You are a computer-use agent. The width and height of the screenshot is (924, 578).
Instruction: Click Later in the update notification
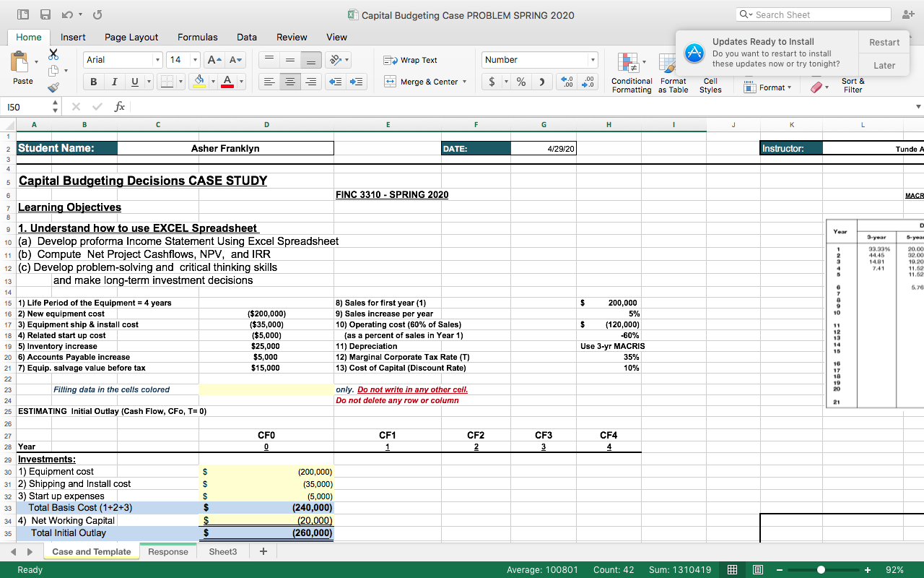[884, 66]
